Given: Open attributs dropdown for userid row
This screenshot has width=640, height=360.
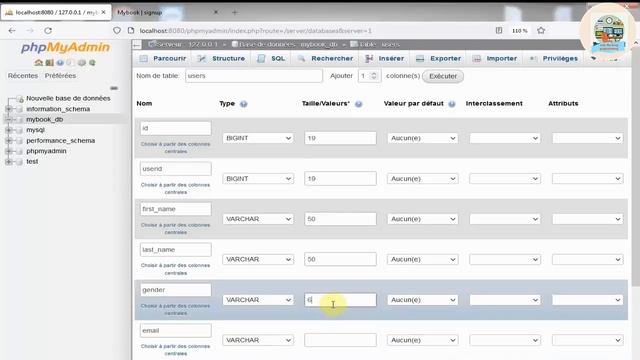Looking at the screenshot, I should pyautogui.click(x=587, y=178).
